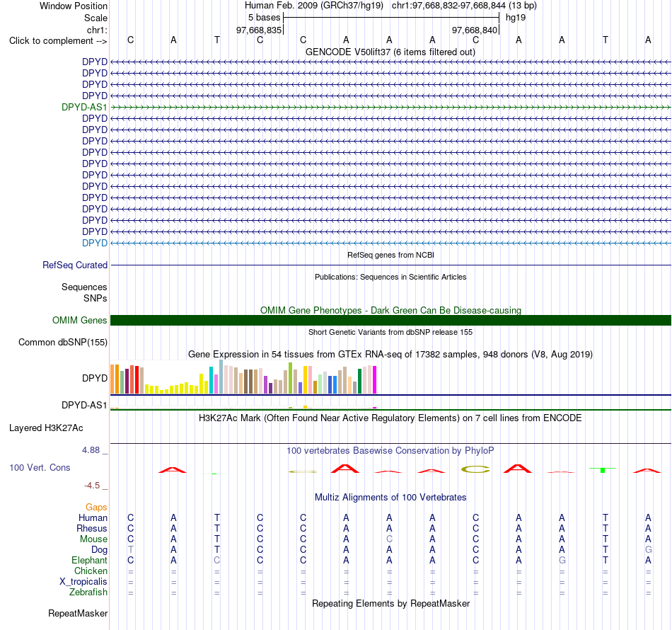Viewport: 672px width, 630px height.
Task: Click the dark green OMIM Genes bar
Action: click(390, 321)
